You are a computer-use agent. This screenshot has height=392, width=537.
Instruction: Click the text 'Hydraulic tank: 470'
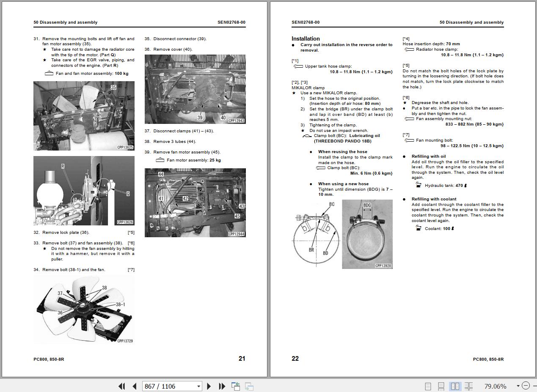[446, 186]
